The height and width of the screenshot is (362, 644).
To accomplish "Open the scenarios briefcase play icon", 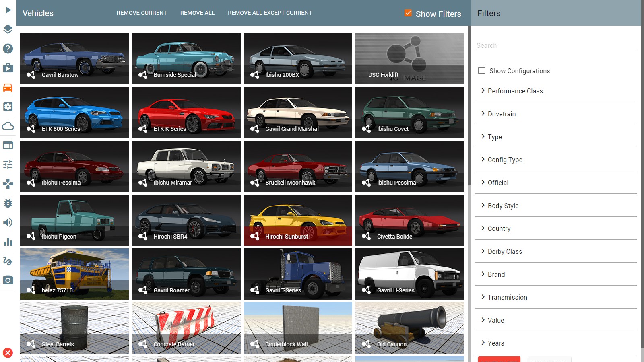I will [8, 68].
